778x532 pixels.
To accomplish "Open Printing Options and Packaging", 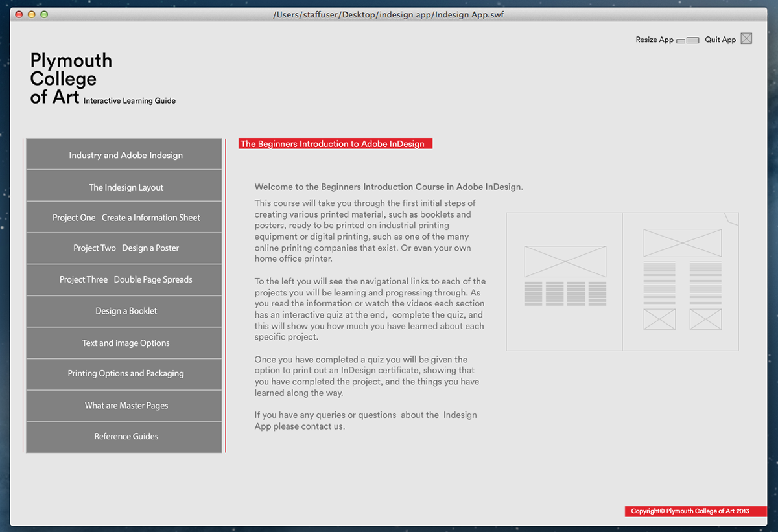I will [124, 374].
